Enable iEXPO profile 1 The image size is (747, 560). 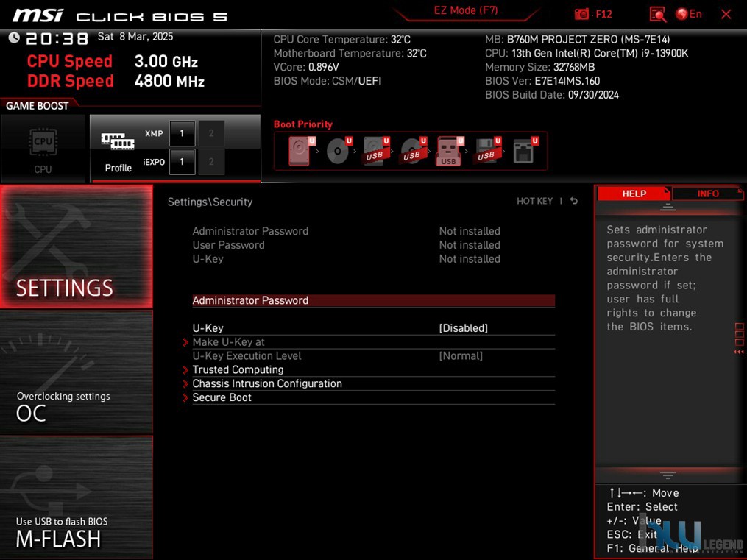[182, 162]
